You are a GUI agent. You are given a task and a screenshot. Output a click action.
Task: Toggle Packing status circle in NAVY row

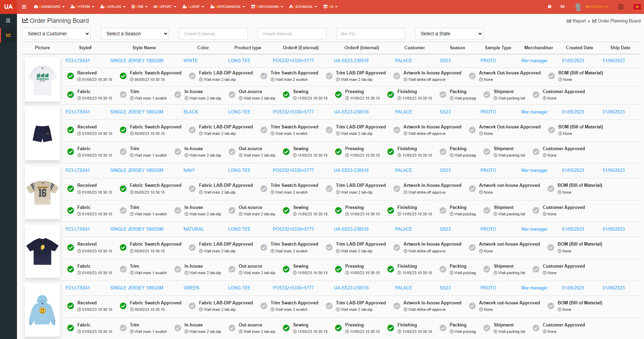coord(443,211)
